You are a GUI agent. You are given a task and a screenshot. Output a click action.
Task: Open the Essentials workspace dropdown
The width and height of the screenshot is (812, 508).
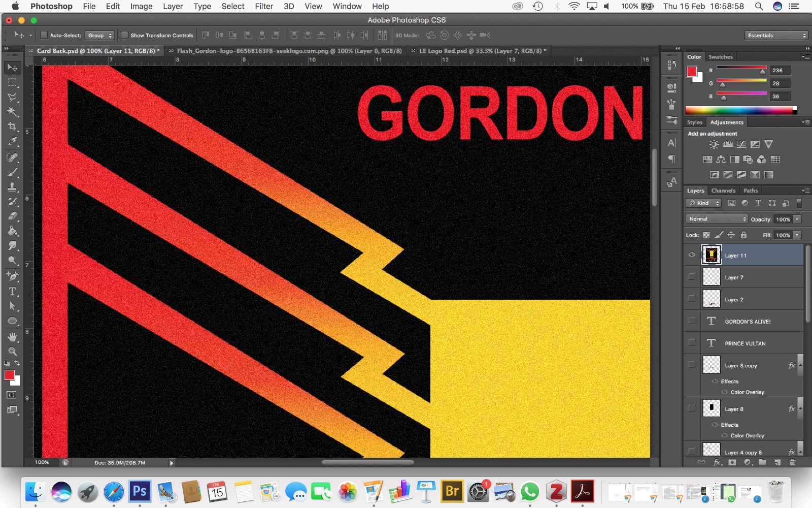pos(776,36)
